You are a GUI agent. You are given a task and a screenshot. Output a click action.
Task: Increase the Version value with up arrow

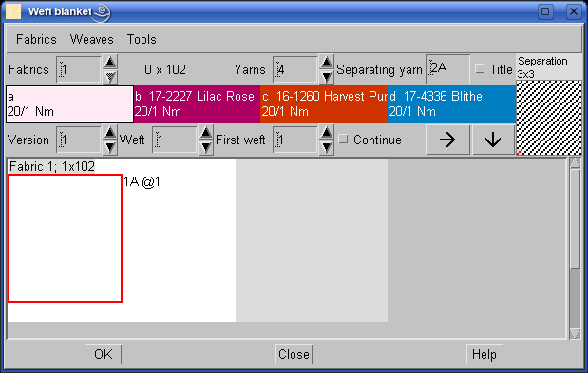110,132
